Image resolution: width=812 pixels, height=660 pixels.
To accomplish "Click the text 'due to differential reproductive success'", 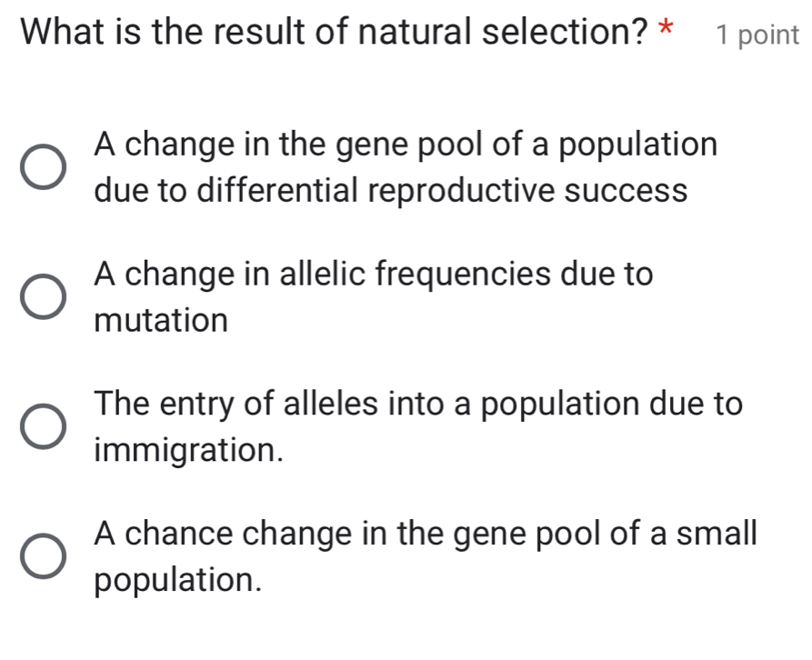I will click(389, 190).
